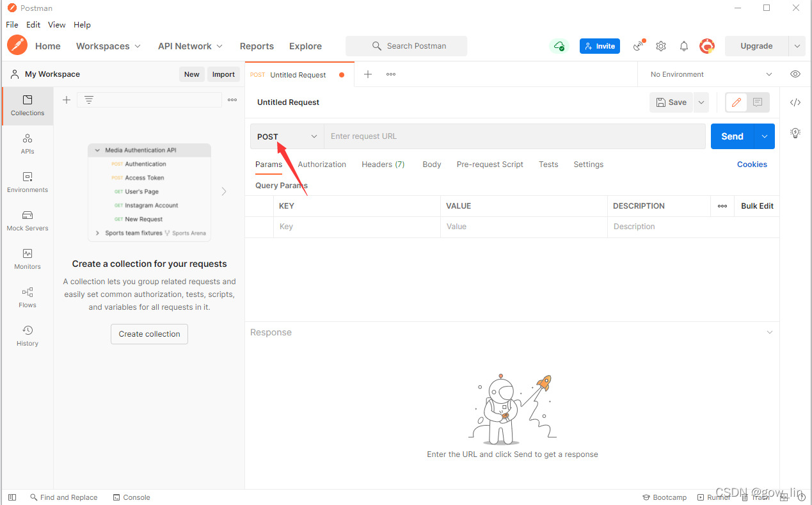Open the Send button dropdown arrow
812x505 pixels.
[x=765, y=136]
